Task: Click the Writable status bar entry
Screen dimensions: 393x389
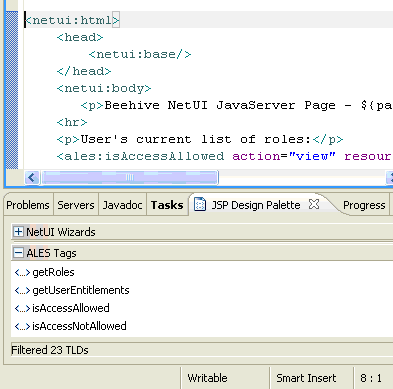Action: (207, 378)
